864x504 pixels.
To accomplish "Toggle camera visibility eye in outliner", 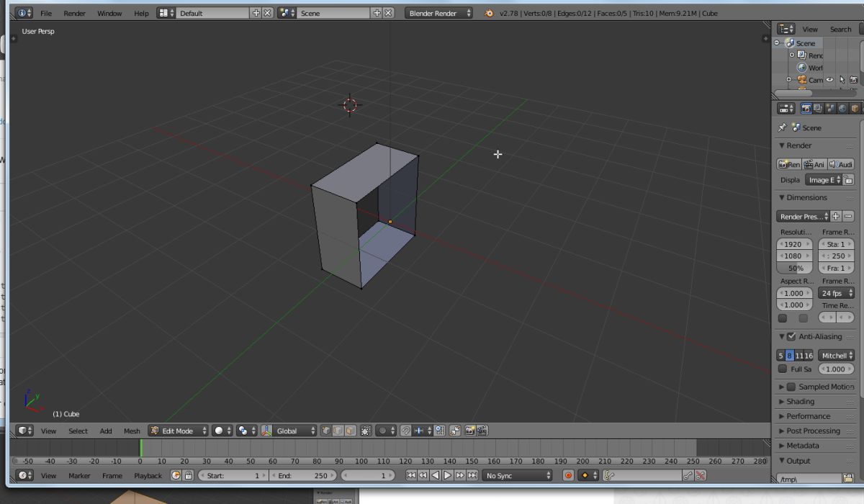I will [x=829, y=80].
